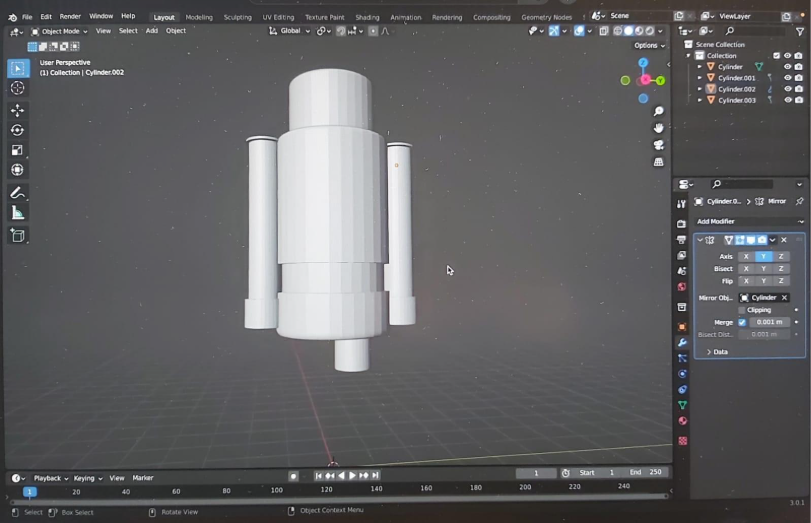
Task: Choose the Scale tool
Action: (x=17, y=150)
